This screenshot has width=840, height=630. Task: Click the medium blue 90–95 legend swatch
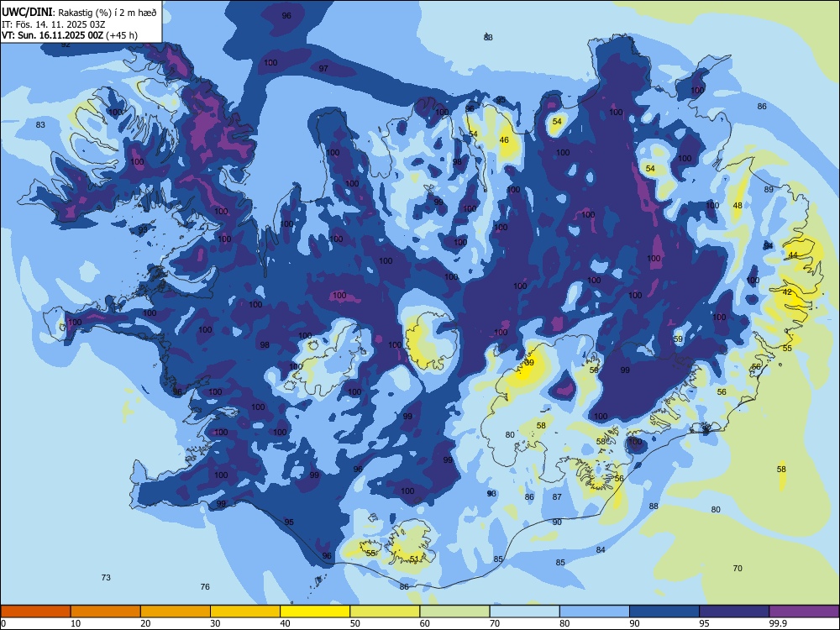coord(664,612)
